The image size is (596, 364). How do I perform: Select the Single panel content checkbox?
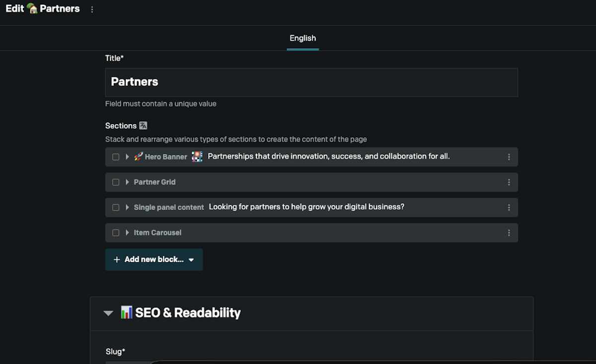click(x=116, y=208)
